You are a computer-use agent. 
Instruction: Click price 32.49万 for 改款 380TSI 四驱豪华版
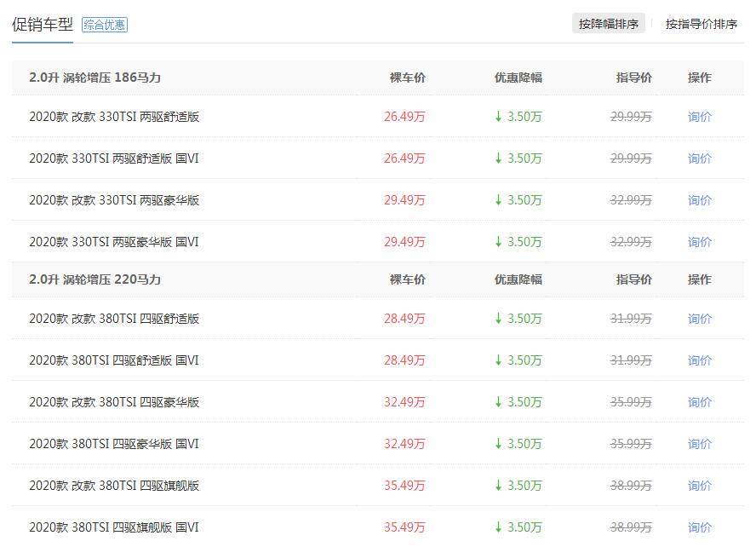pyautogui.click(x=404, y=402)
